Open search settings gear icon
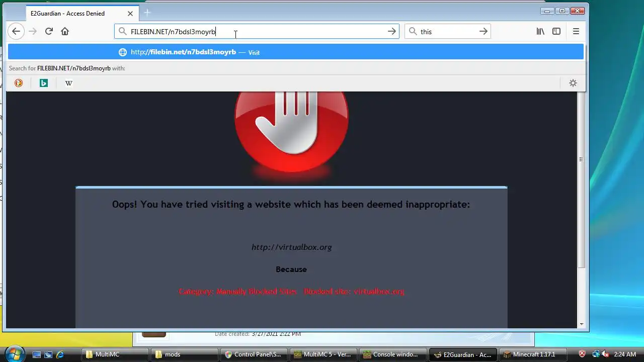 tap(573, 83)
